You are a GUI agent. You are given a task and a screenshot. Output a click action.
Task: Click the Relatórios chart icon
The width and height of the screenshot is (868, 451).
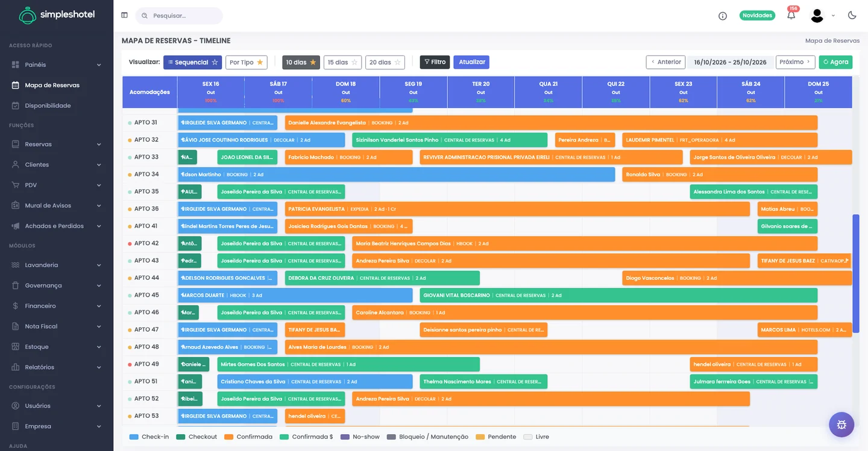[16, 368]
